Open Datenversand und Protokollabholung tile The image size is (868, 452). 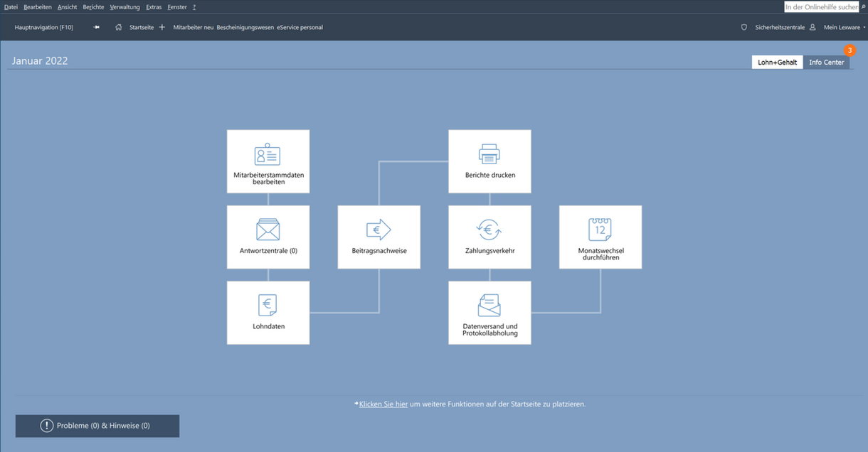[x=489, y=313]
